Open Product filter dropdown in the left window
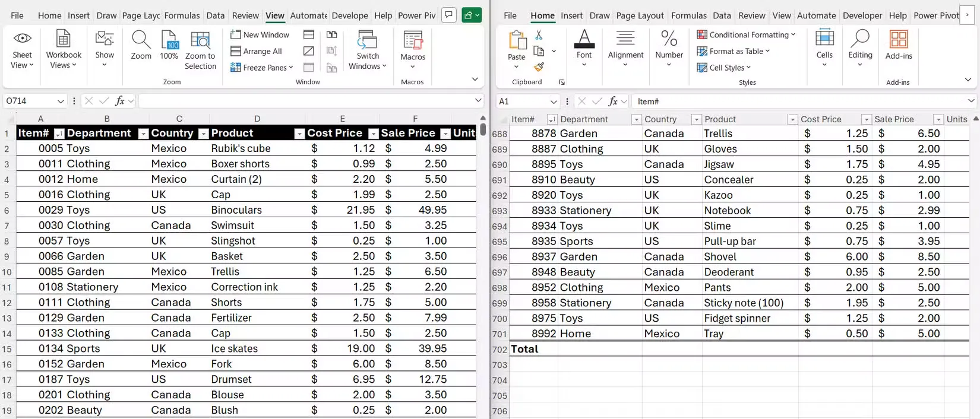 click(x=299, y=134)
